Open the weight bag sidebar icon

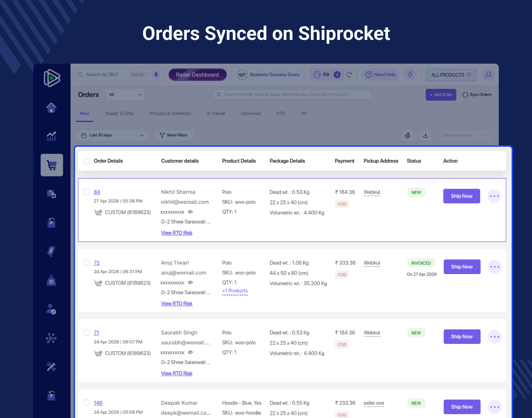pos(51,281)
